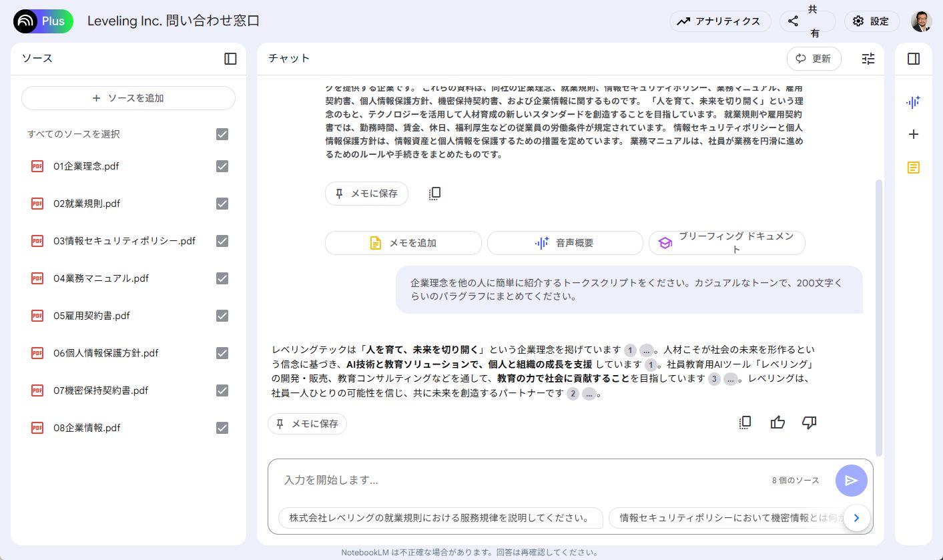Click the ソースを追加 button
Image resolution: width=943 pixels, height=560 pixels.
pyautogui.click(x=127, y=97)
